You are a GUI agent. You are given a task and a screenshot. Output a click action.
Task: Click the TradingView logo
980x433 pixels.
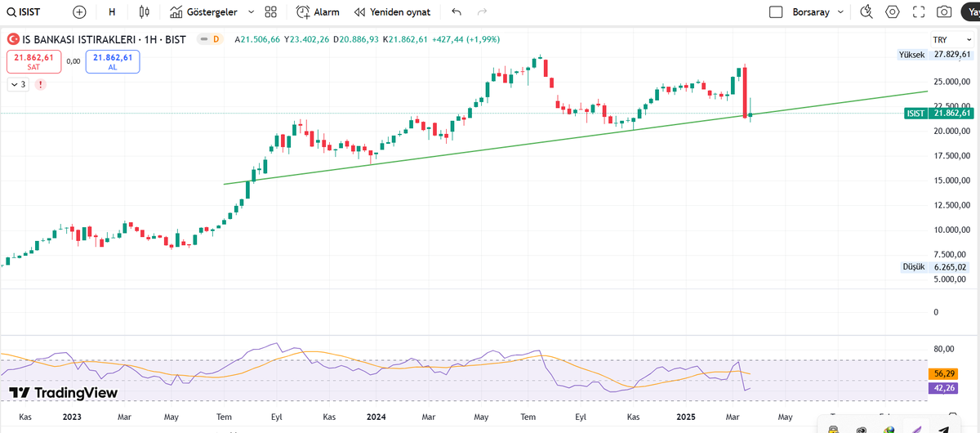click(x=65, y=393)
